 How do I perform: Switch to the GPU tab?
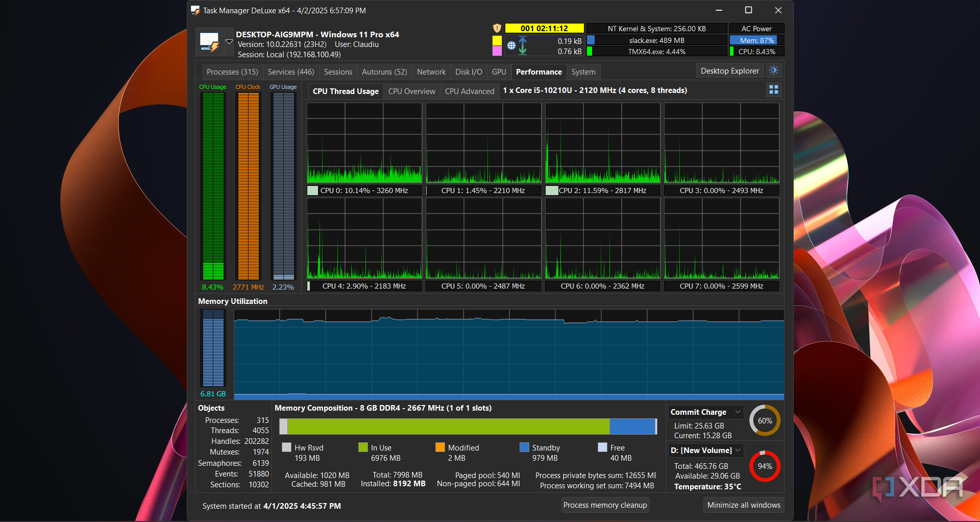tap(499, 72)
